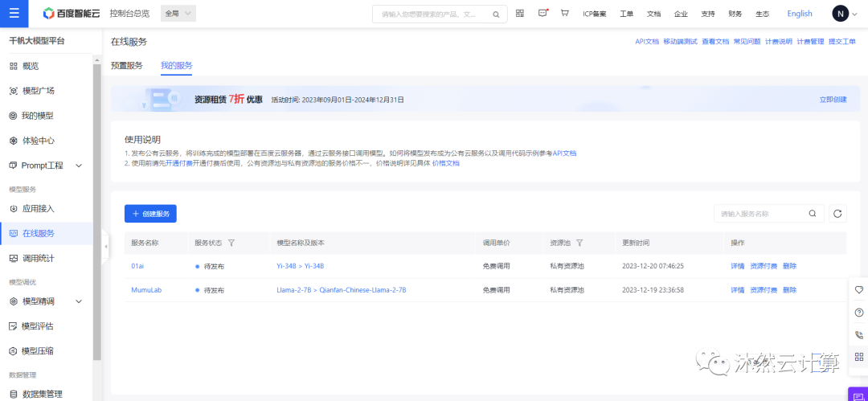The width and height of the screenshot is (868, 401).
Task: Click the refresh table icon button
Action: [x=837, y=213]
